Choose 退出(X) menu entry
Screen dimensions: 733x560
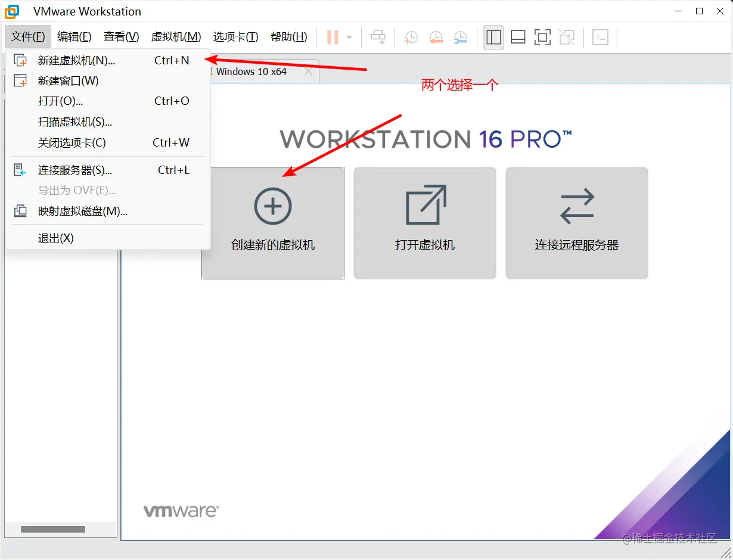108,238
